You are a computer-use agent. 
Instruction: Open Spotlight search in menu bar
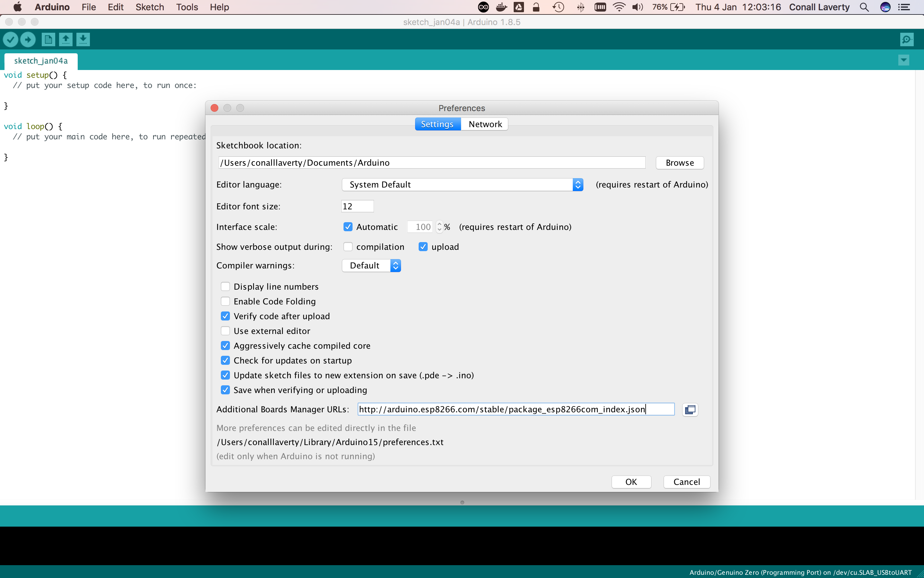coord(864,7)
